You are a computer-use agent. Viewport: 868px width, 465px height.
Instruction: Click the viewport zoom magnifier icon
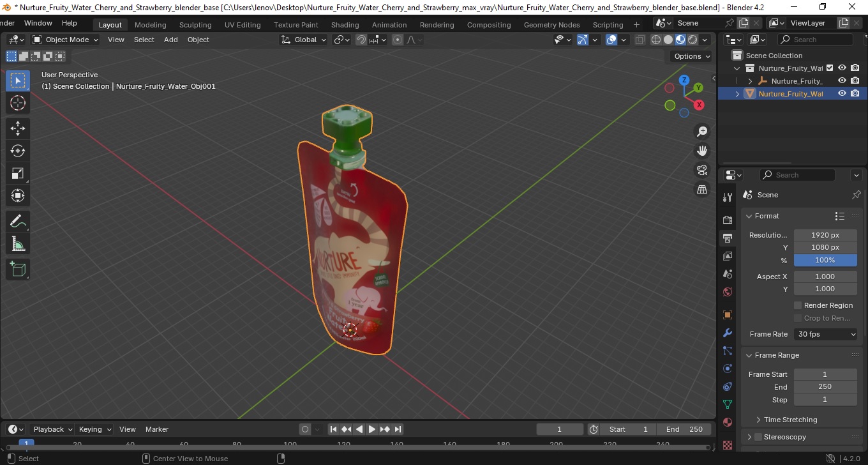click(702, 132)
